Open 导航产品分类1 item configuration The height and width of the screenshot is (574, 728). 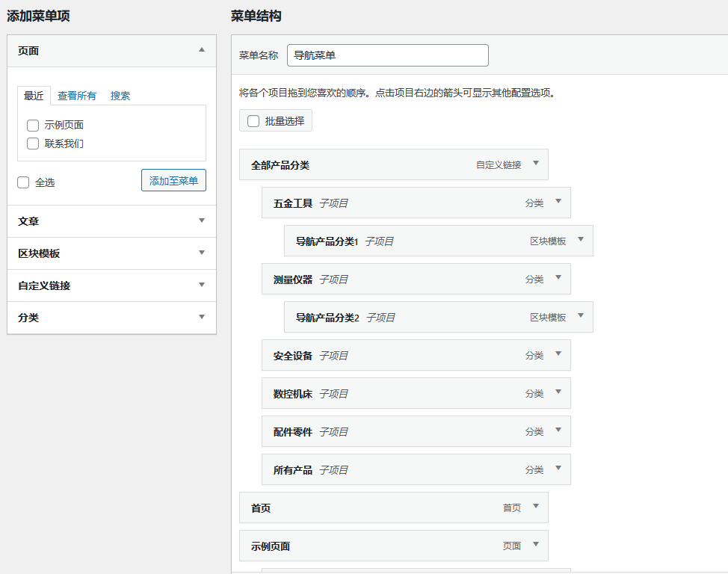pyautogui.click(x=581, y=241)
